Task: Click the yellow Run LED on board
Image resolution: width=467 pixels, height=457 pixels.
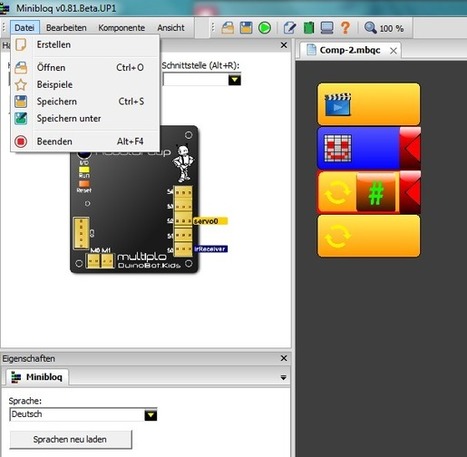Action: click(84, 169)
